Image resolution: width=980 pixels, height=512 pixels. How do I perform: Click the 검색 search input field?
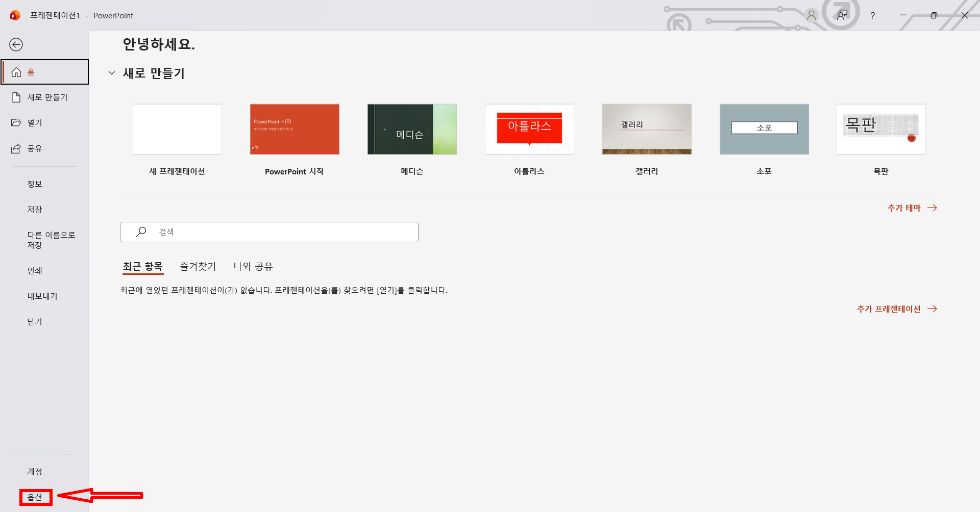coord(269,232)
